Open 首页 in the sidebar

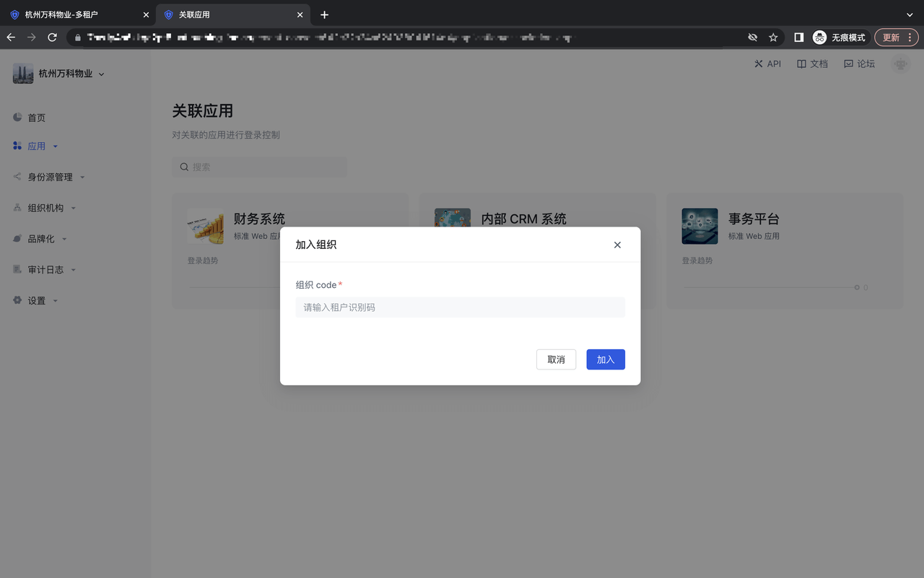point(36,118)
